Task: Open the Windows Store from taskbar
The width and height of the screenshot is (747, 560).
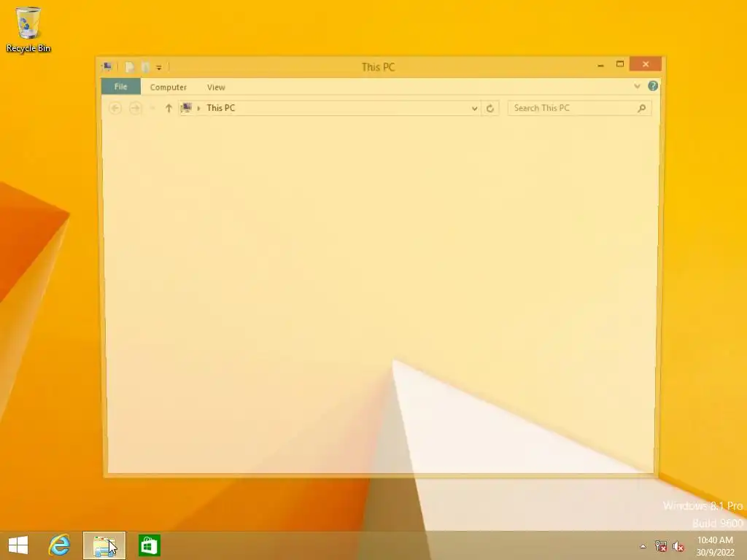Action: coord(149,545)
